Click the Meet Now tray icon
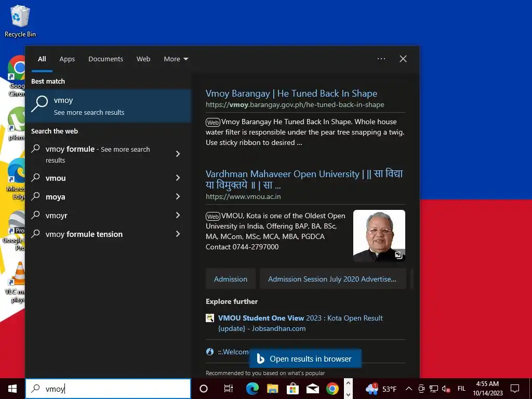This screenshot has height=399, width=532. click(421, 389)
